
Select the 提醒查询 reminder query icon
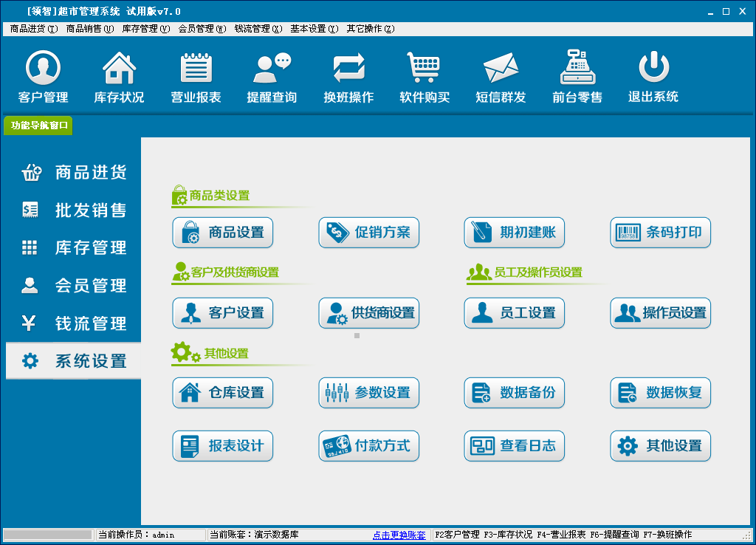[272, 74]
